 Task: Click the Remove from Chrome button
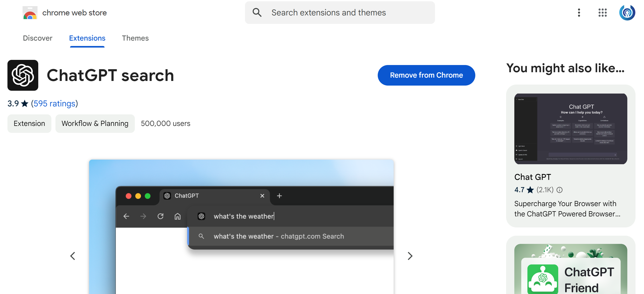426,75
